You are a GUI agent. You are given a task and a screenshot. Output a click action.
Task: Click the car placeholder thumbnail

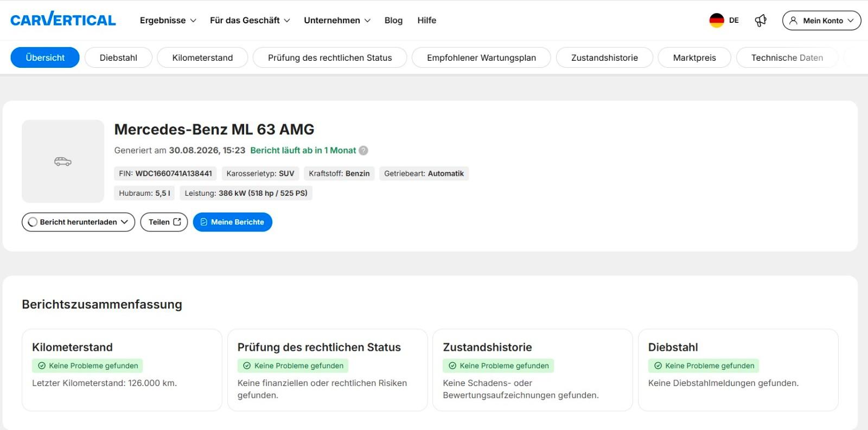click(x=63, y=161)
